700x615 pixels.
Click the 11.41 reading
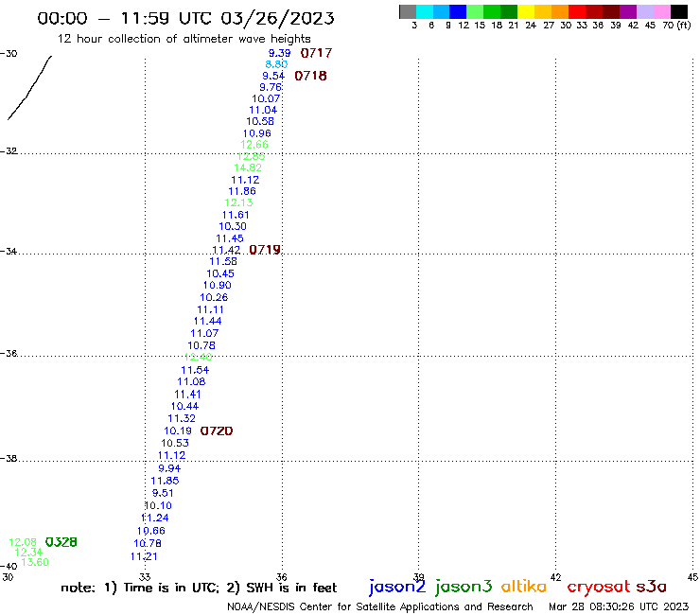tap(187, 395)
